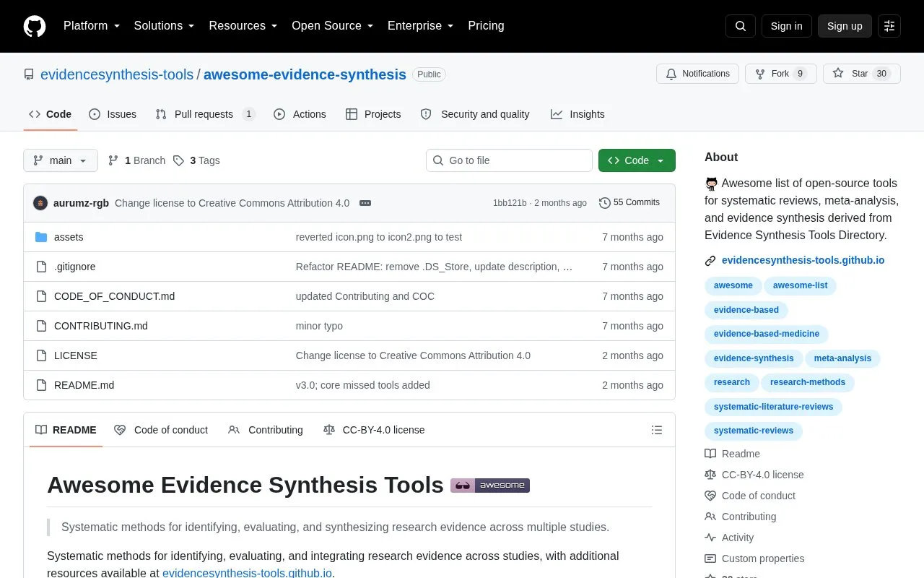Expand the green Code dropdown
The image size is (924, 578).
click(x=637, y=160)
